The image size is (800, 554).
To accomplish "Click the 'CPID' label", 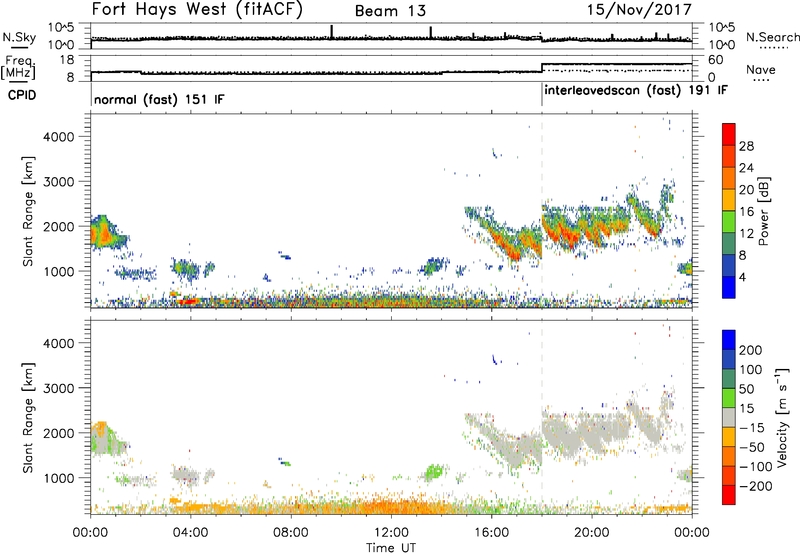I will tap(22, 95).
